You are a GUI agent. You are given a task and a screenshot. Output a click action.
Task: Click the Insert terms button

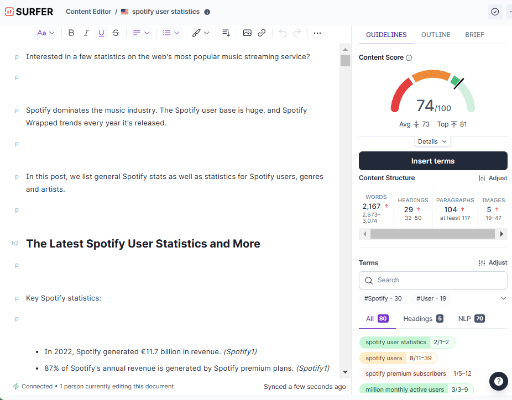tap(433, 161)
